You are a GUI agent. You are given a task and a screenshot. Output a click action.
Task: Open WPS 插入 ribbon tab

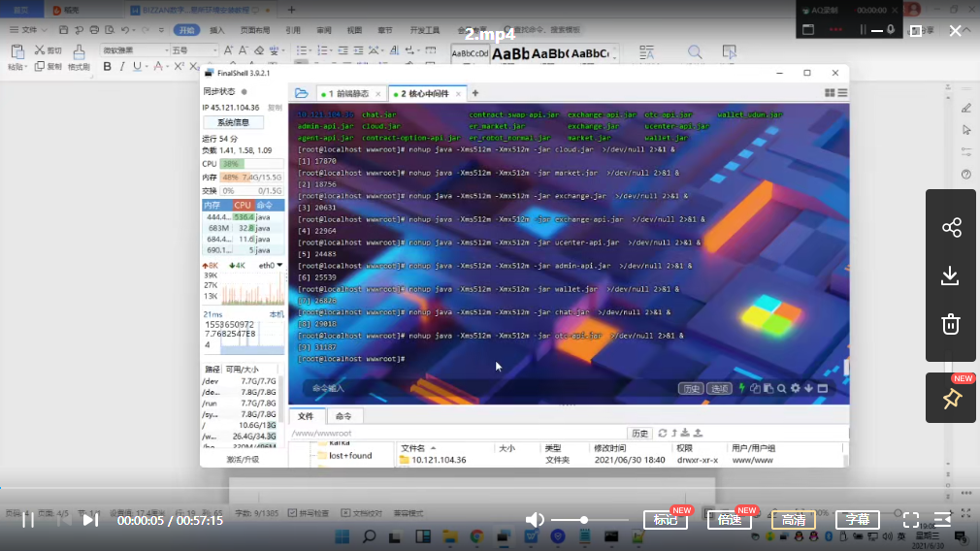click(217, 30)
